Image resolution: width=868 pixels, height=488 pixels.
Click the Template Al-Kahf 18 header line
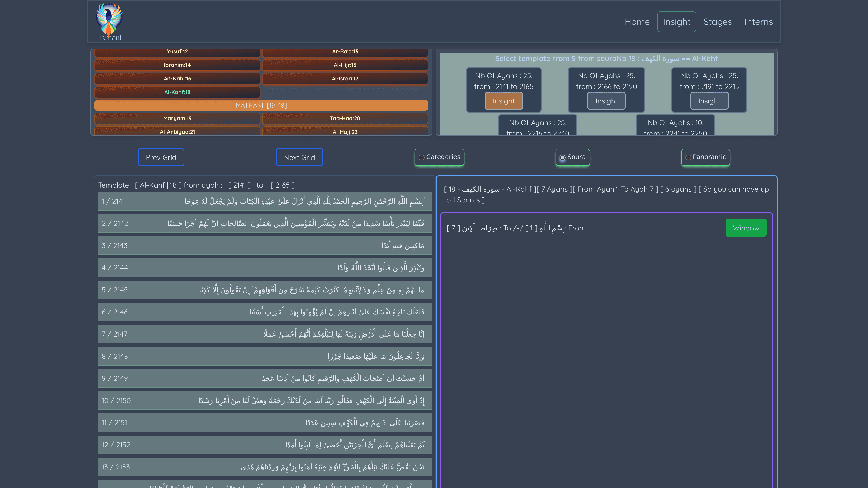(196, 185)
